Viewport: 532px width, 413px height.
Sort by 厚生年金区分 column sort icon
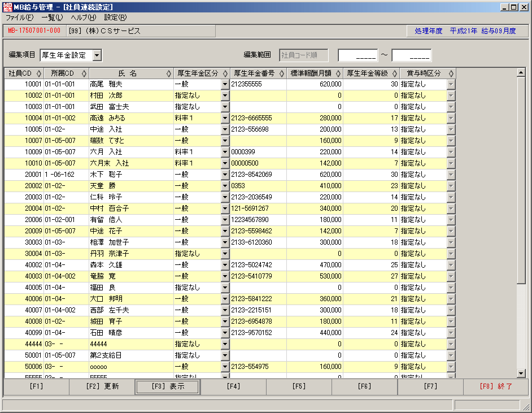[x=225, y=73]
